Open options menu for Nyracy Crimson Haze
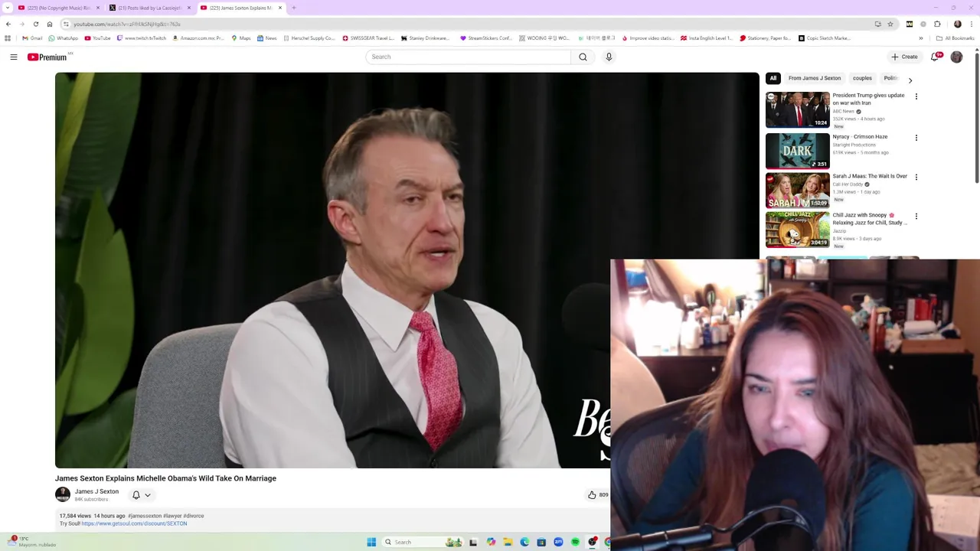Screen dimensions: 980x551 click(916, 138)
